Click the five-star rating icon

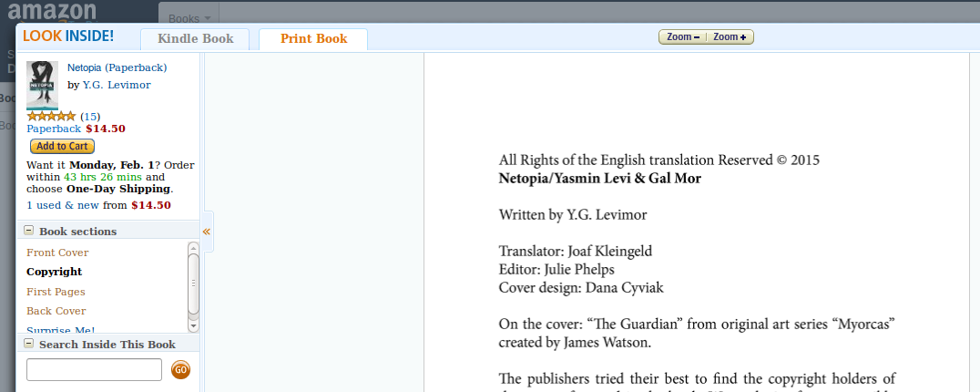coord(51,117)
